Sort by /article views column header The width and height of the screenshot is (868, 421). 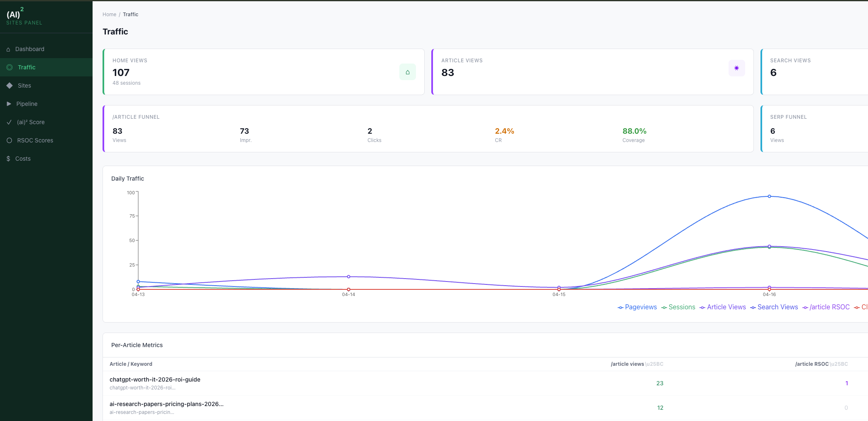point(637,364)
